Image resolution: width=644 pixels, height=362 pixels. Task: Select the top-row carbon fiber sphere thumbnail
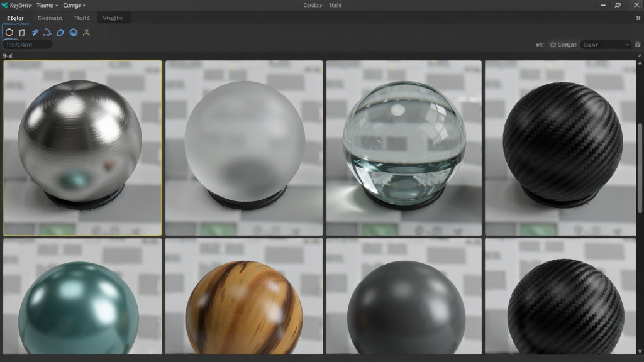pos(560,148)
